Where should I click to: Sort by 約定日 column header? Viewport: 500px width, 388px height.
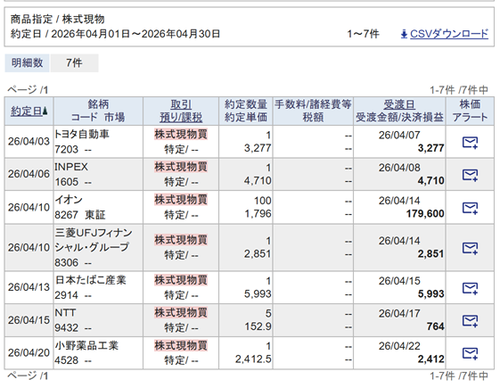pos(26,111)
